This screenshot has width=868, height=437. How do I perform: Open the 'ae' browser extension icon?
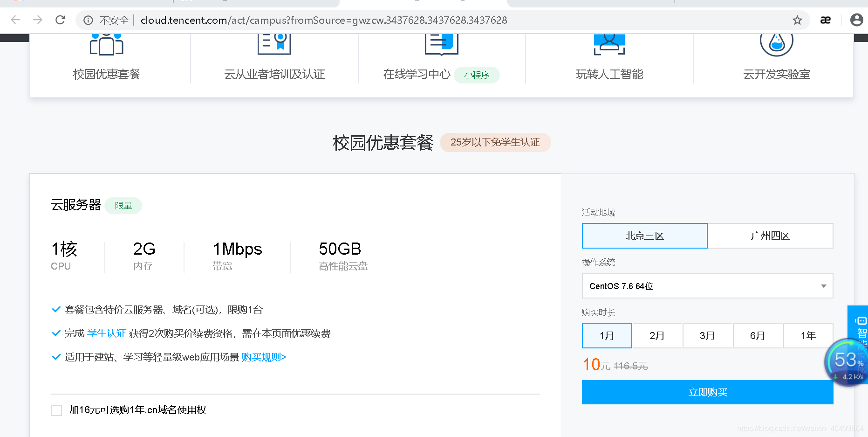[x=825, y=20]
